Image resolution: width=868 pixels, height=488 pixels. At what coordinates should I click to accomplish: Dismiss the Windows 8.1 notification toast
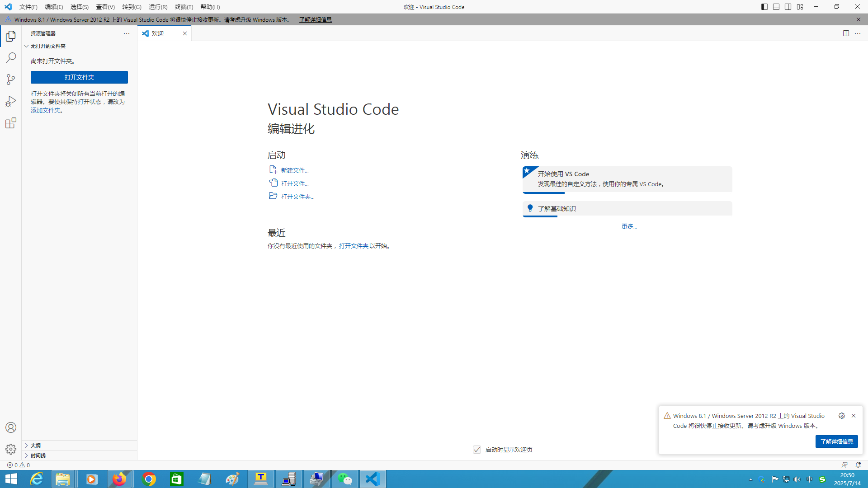click(854, 416)
